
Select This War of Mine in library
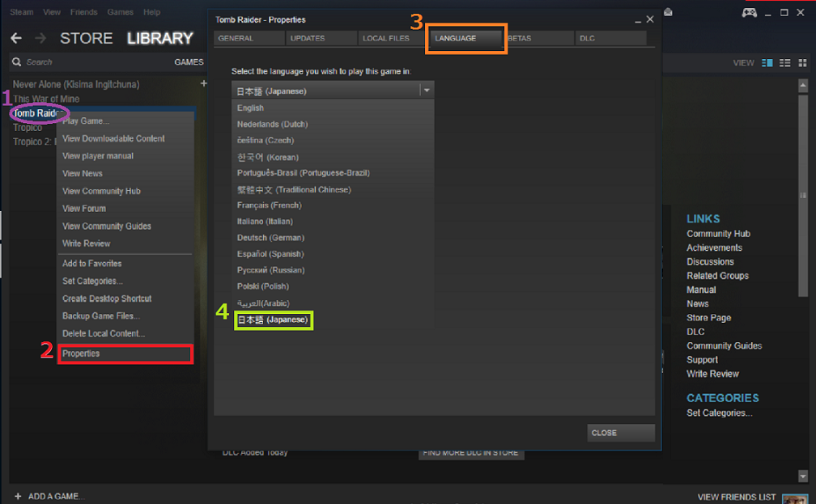(x=46, y=99)
